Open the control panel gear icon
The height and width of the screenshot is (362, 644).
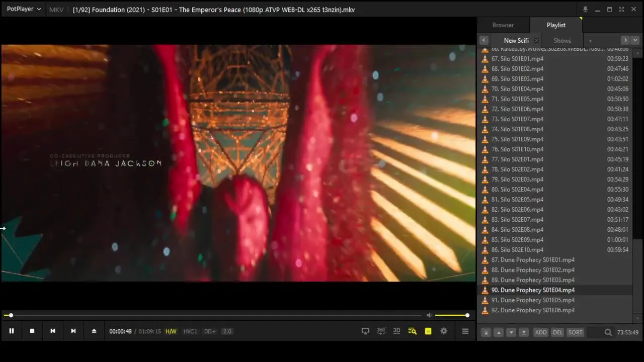(444, 331)
